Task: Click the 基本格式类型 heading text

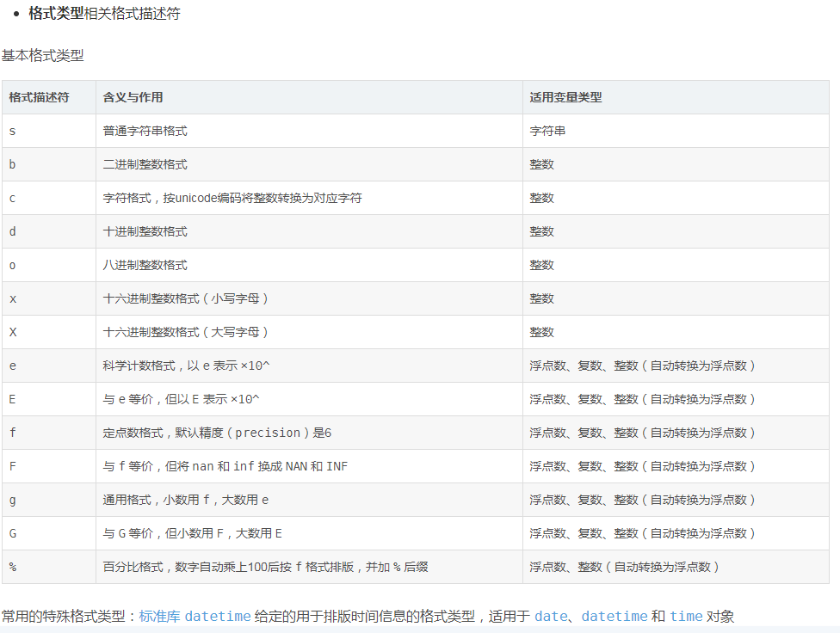Action: tap(43, 55)
